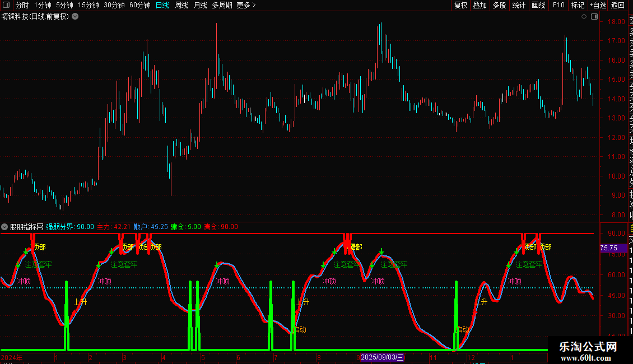
Task: Expand 更多 timeframe options
Action: 246,5
